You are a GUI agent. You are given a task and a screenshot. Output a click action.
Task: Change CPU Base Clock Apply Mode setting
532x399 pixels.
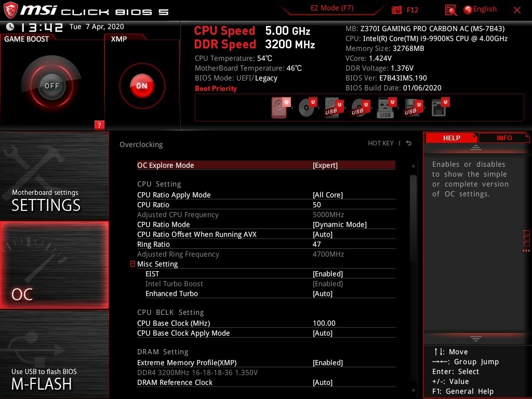coord(266,333)
